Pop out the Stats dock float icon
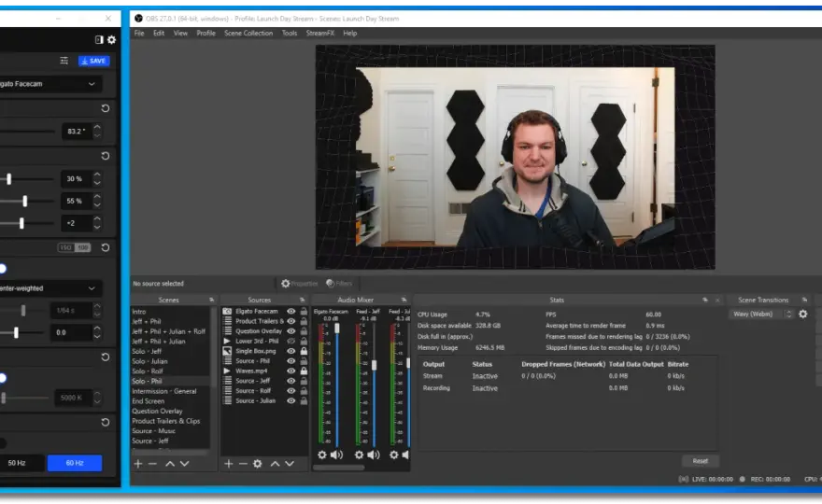 705,301
